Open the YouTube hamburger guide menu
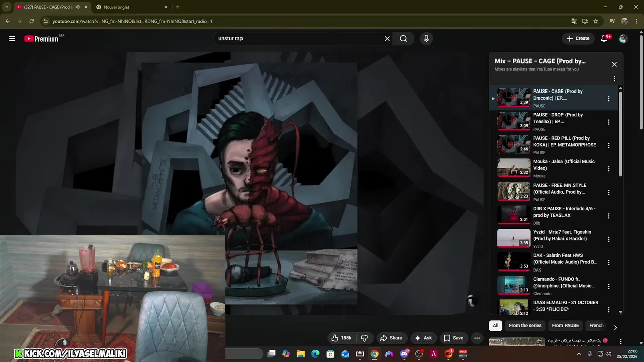Viewport: 644px width, 362px height. pos(12,39)
